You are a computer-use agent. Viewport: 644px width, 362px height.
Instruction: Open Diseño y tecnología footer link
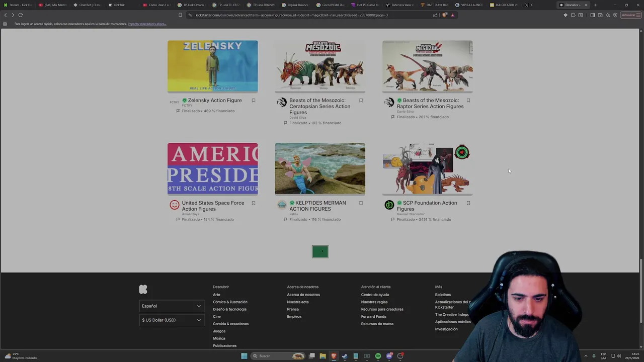(229, 309)
